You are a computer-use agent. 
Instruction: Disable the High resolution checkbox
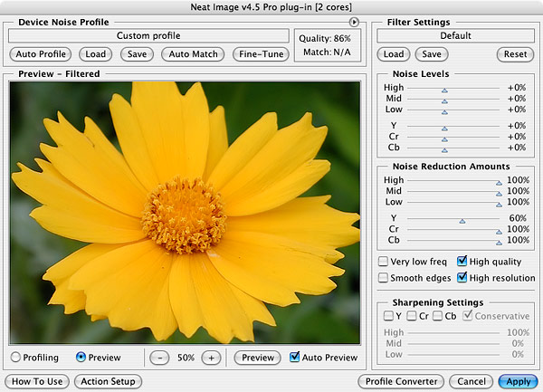coord(462,278)
